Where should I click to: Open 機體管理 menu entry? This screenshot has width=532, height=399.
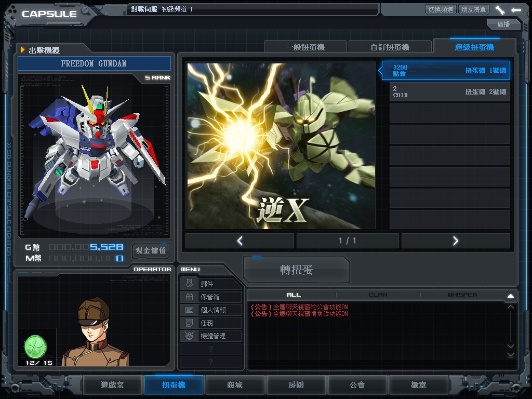pyautogui.click(x=211, y=336)
